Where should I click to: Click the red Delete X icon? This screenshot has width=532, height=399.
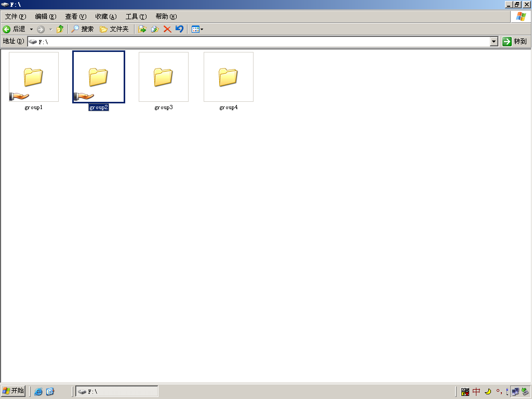pos(167,29)
